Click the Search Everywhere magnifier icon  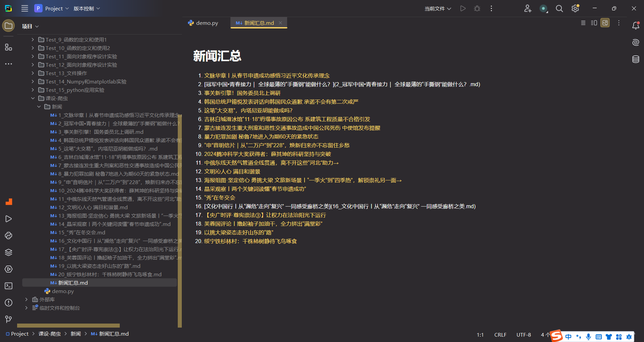[559, 9]
